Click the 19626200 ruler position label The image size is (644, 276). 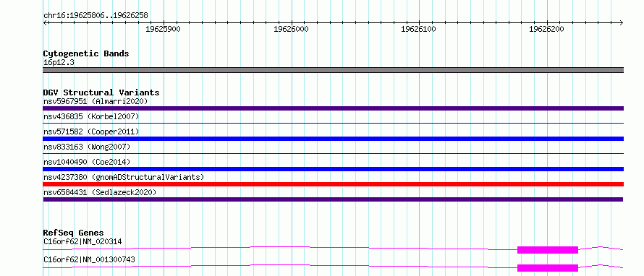point(546,29)
